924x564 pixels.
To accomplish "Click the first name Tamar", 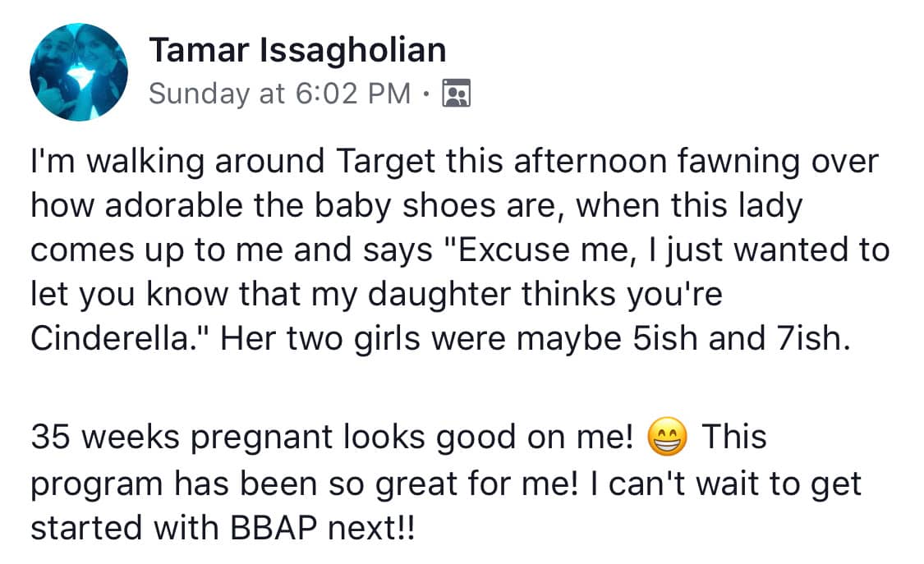I will (200, 50).
